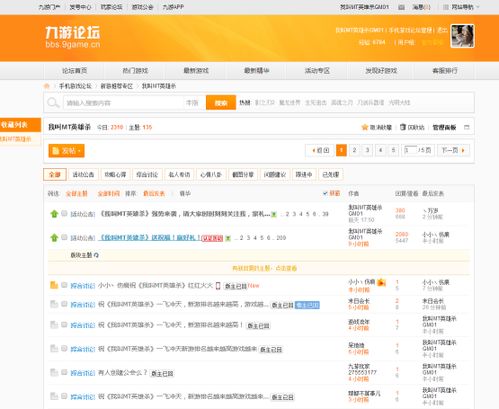Open the thread 有人创建公会么？
Screen dimensions: 499x409
(x=122, y=373)
